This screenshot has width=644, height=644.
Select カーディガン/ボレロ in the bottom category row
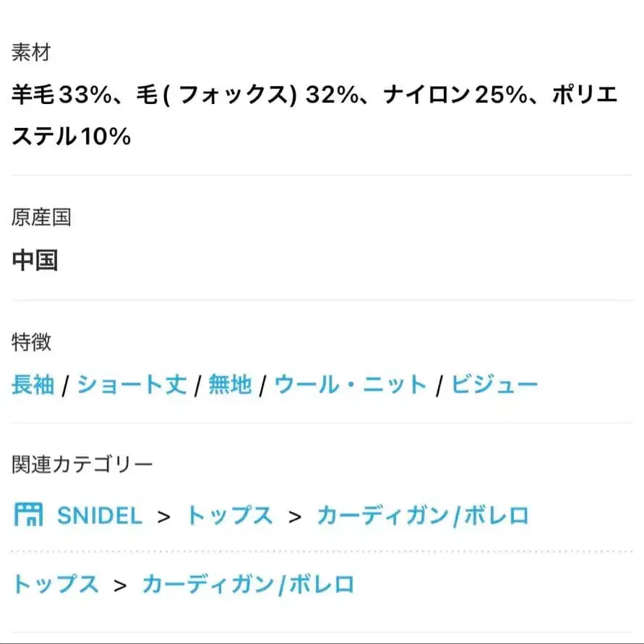[248, 583]
